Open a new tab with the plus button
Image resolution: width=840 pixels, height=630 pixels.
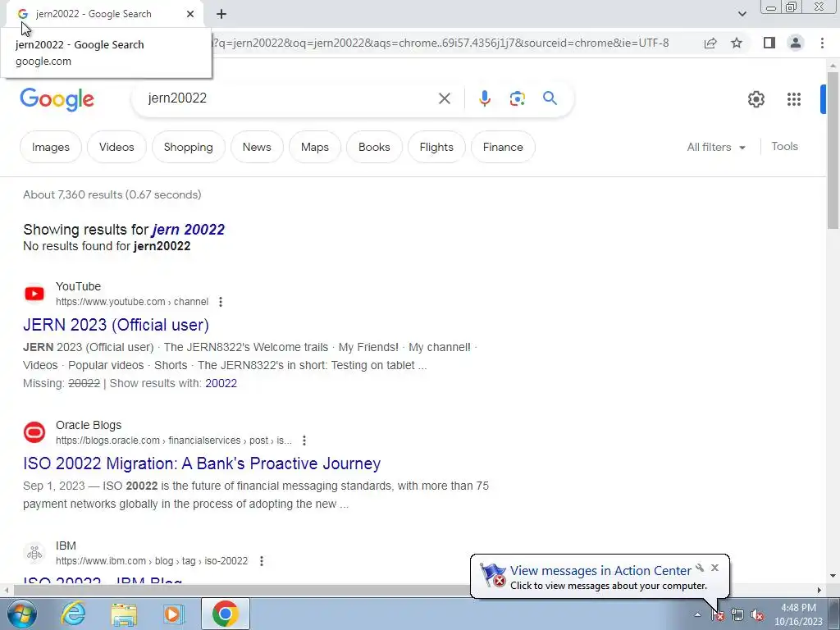tap(221, 14)
